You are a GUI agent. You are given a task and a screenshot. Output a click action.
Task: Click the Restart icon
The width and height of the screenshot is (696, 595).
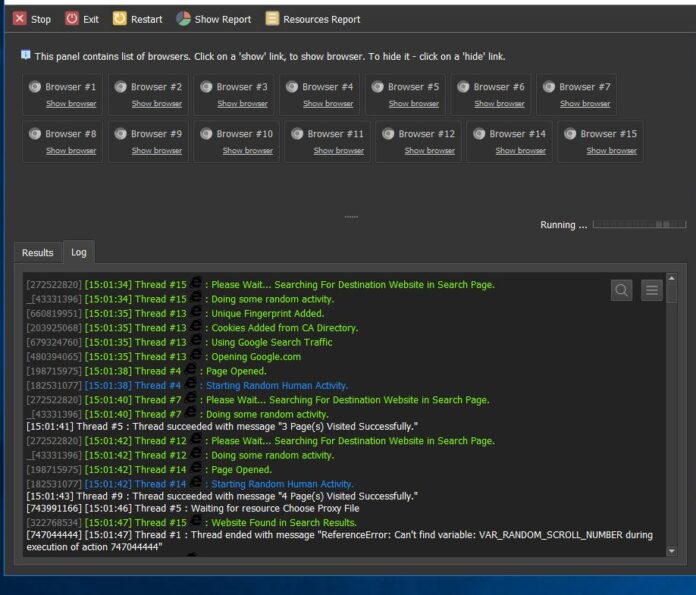(120, 19)
